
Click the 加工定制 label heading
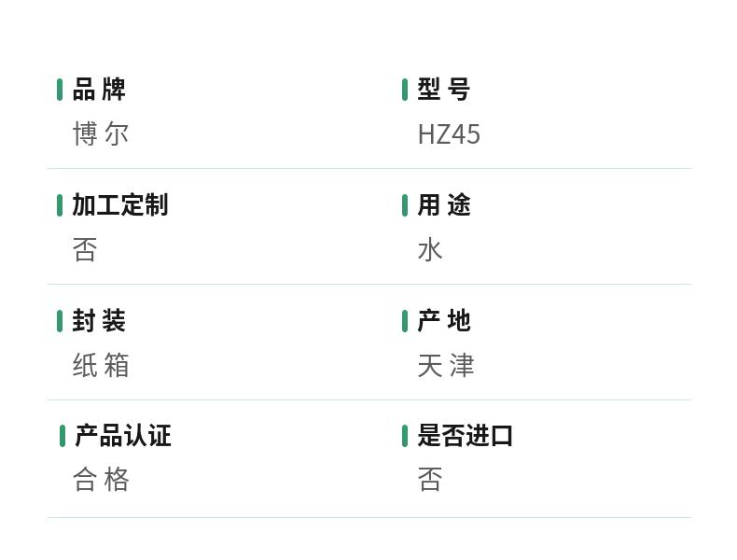[x=120, y=205]
